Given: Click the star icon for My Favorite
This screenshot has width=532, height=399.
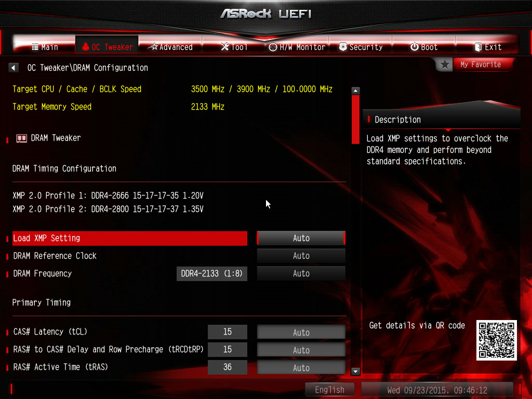Looking at the screenshot, I should (445, 64).
